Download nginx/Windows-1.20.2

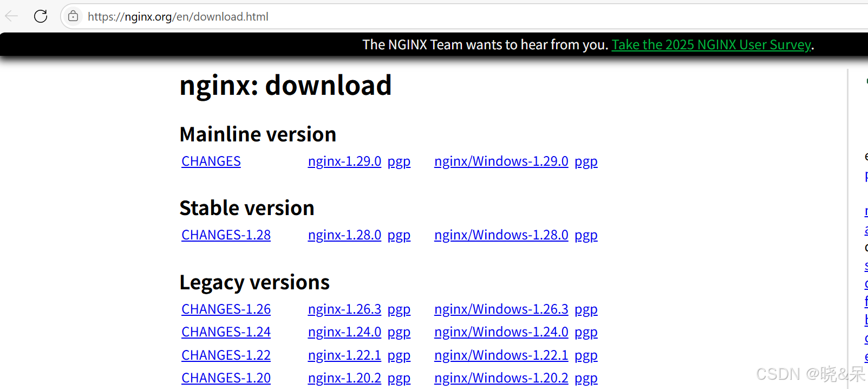point(501,378)
